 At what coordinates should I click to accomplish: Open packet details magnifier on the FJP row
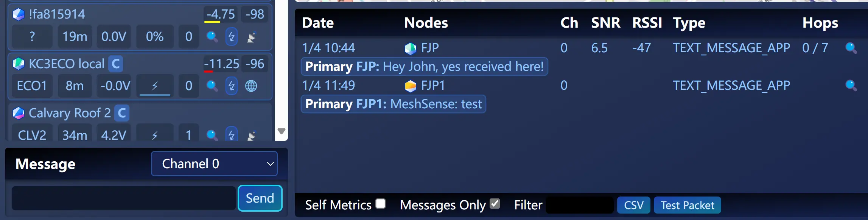click(x=851, y=48)
